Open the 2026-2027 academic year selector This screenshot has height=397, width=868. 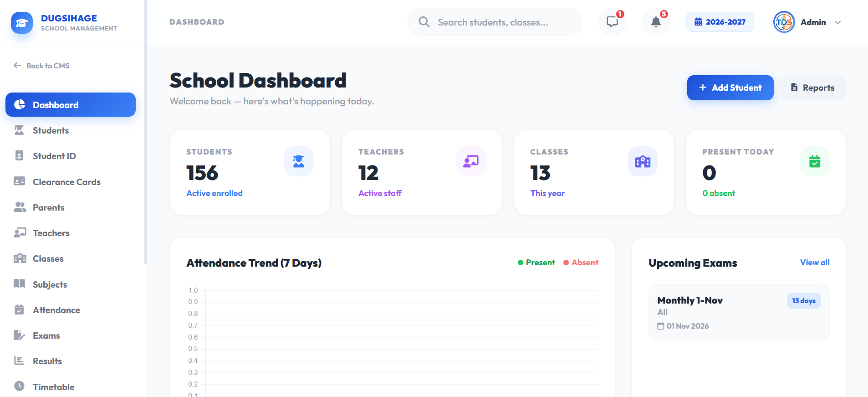(x=720, y=22)
